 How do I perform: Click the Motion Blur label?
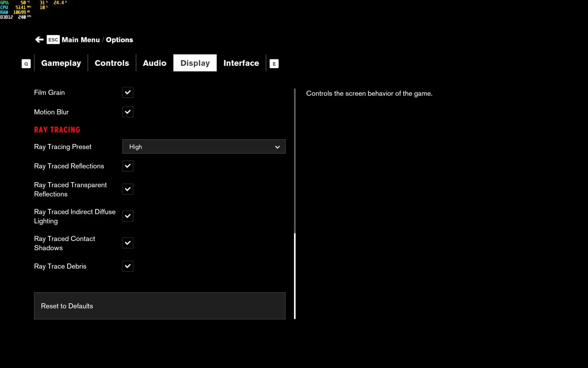coord(51,112)
